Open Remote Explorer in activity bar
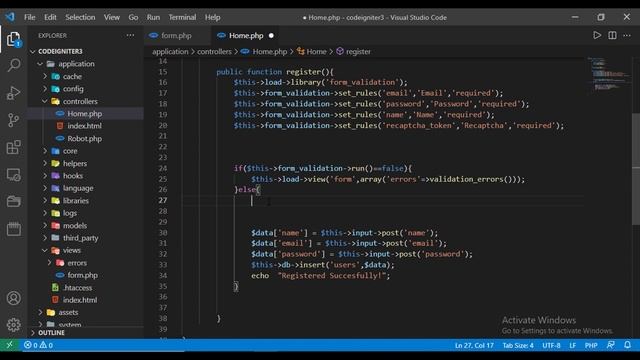The image size is (640, 360). point(13,175)
